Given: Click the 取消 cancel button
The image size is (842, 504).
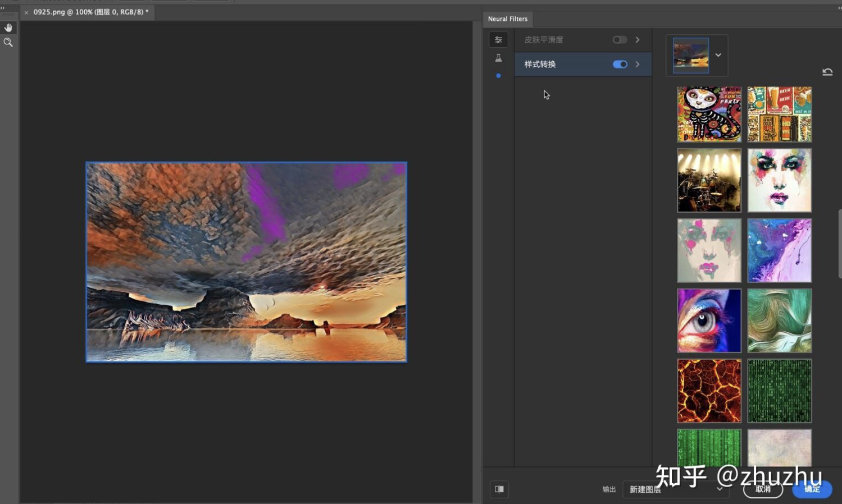Looking at the screenshot, I should click(x=763, y=489).
